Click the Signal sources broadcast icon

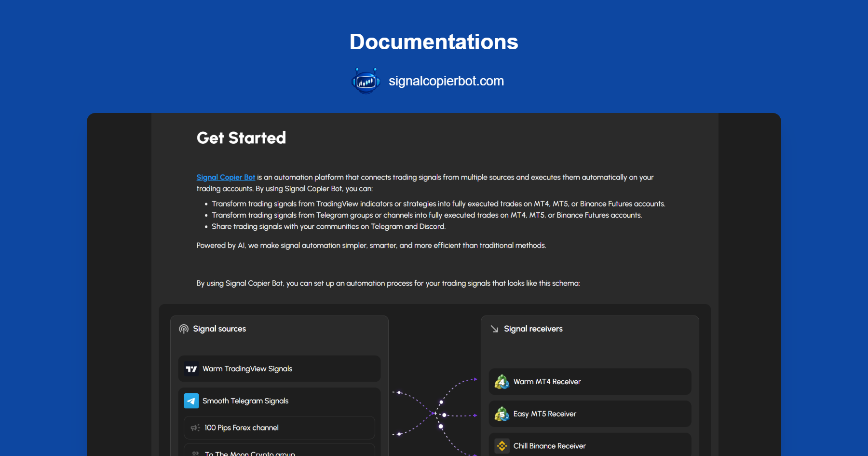[184, 329]
